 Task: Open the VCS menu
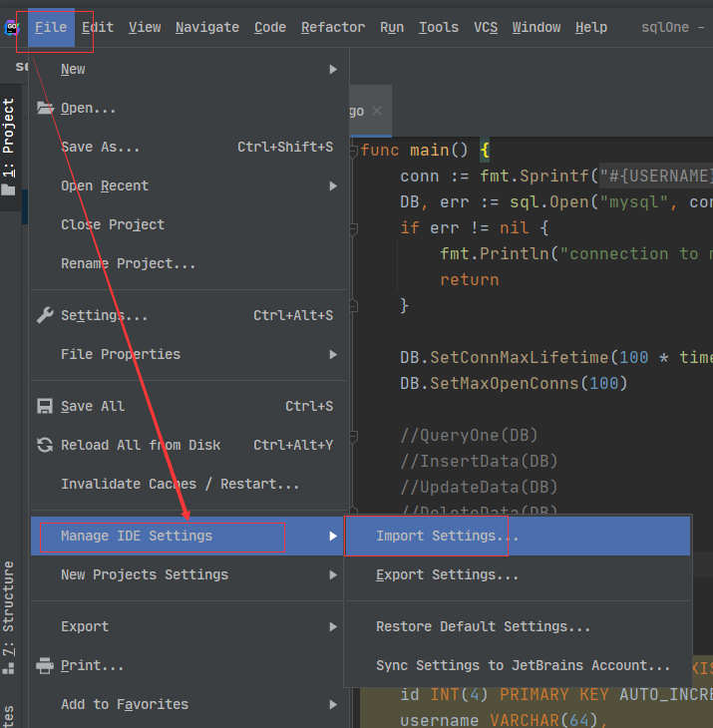(x=486, y=27)
